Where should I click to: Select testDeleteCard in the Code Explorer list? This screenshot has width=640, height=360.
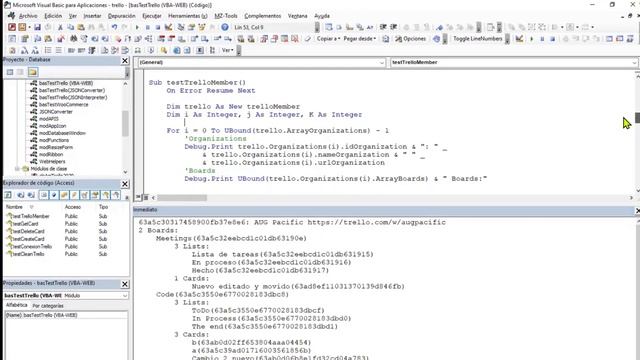click(x=27, y=231)
